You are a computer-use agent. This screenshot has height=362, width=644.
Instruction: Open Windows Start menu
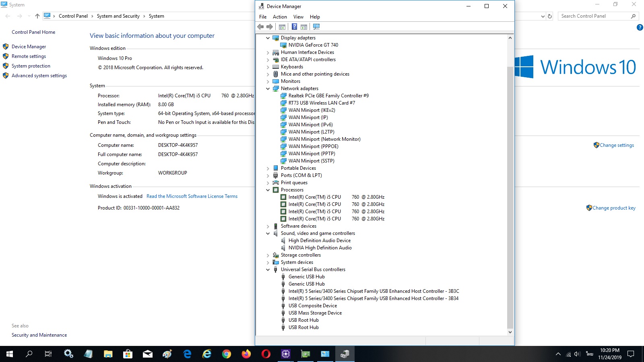(10, 354)
